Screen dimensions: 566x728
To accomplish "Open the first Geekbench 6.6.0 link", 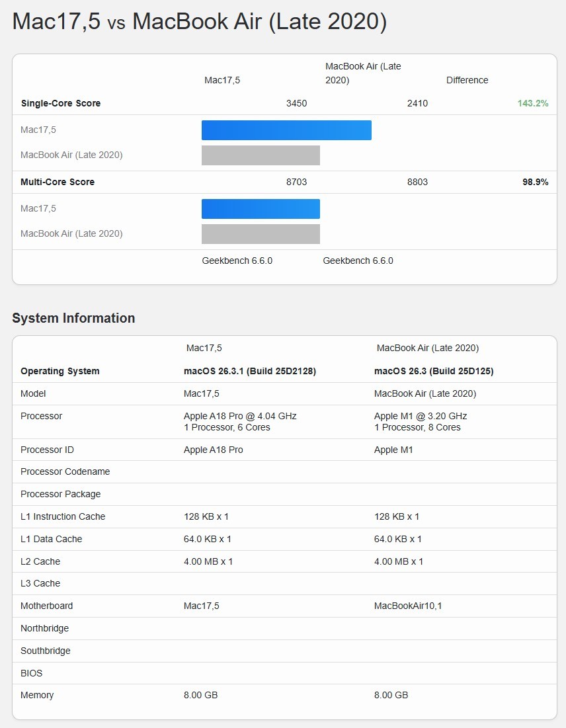I will coord(237,261).
